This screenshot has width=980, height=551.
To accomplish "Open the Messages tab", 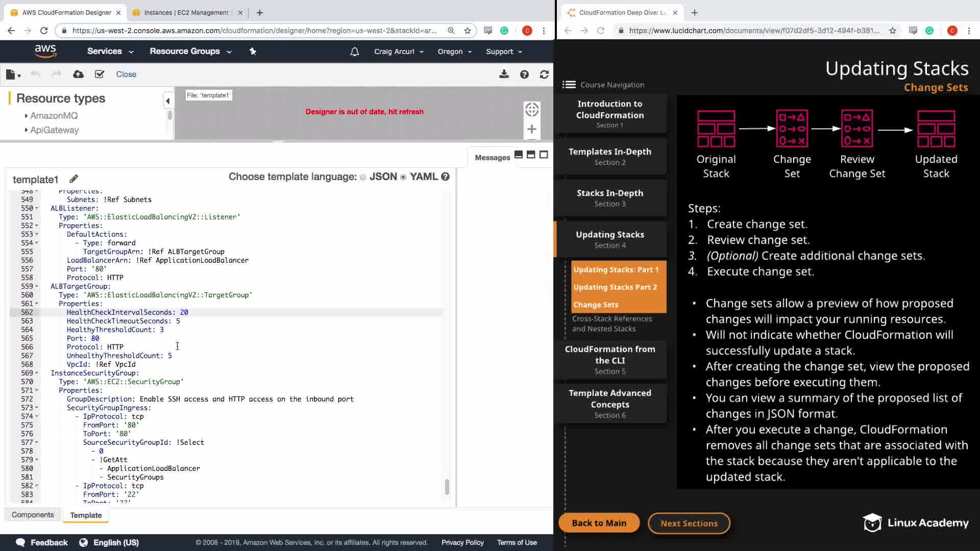I will (x=492, y=158).
